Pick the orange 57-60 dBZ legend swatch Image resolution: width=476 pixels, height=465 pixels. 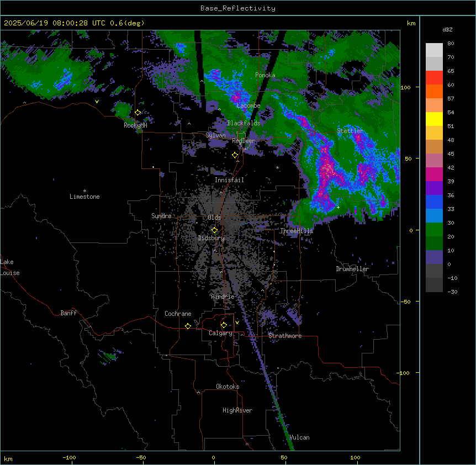click(x=434, y=91)
